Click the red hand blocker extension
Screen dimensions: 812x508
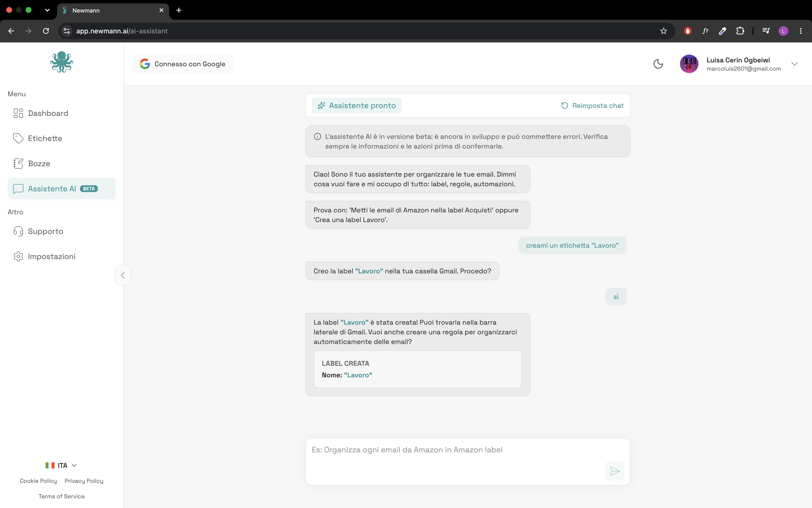[688, 31]
